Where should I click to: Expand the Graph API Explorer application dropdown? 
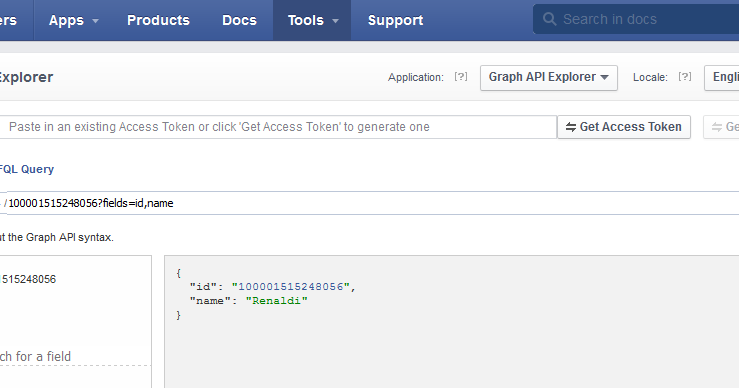tap(549, 78)
